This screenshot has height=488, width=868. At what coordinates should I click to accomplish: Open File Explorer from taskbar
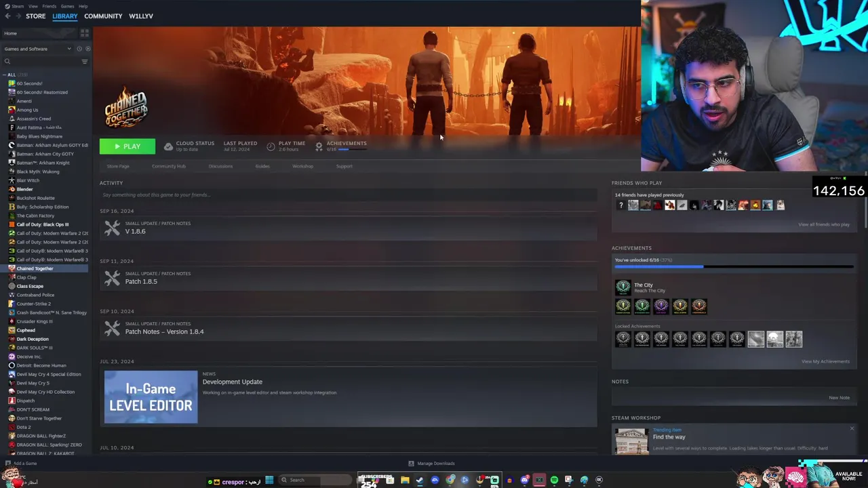pos(405,480)
